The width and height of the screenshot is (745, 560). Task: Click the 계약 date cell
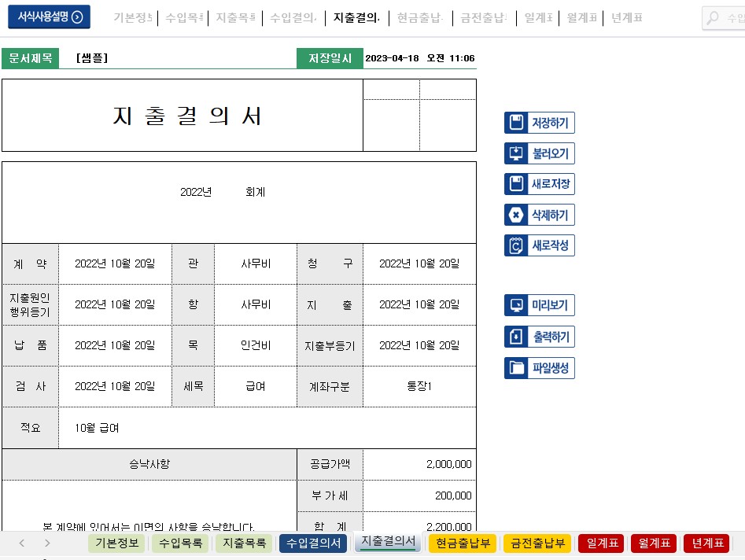115,263
